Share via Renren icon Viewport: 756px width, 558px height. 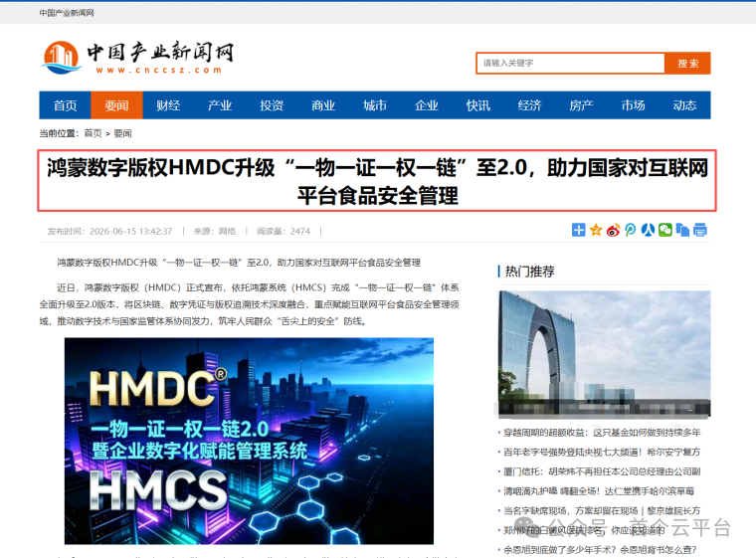pyautogui.click(x=648, y=230)
